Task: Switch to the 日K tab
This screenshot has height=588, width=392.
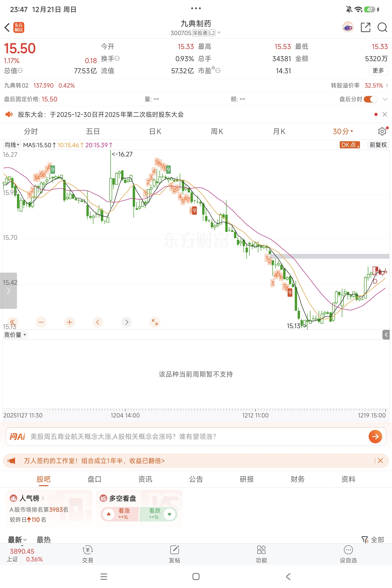Action: coord(155,131)
